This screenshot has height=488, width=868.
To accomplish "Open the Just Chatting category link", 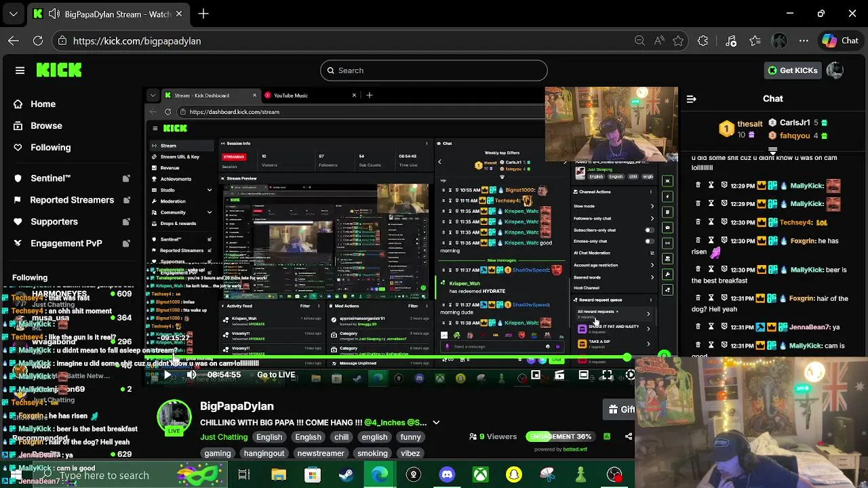I will pyautogui.click(x=224, y=437).
